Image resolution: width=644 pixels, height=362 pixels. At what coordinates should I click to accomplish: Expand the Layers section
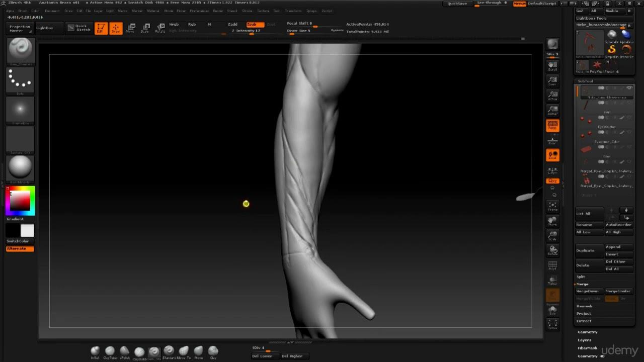(584, 340)
